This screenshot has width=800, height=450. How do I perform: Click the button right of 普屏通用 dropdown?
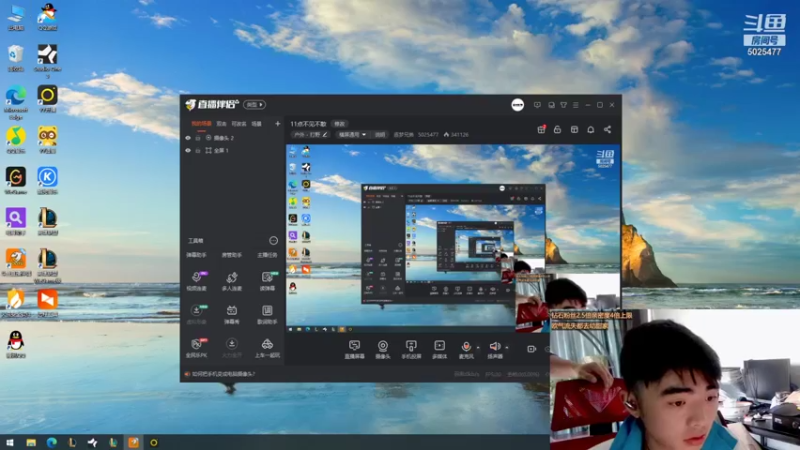(380, 135)
